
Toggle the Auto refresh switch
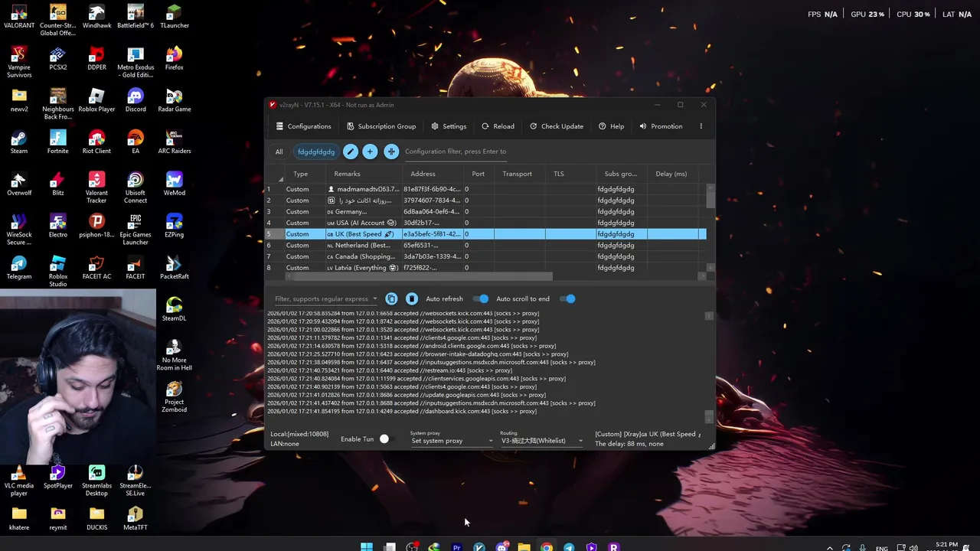481,298
